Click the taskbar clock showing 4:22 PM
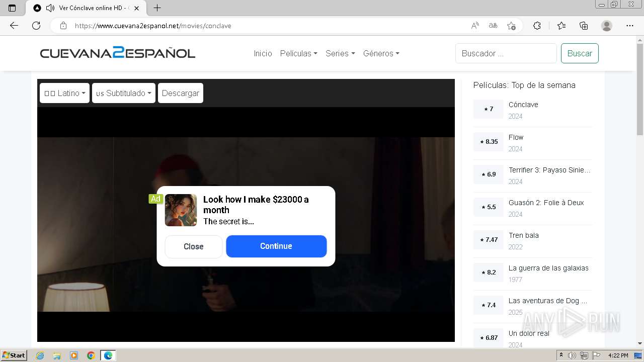This screenshot has width=644, height=362. coord(618,355)
